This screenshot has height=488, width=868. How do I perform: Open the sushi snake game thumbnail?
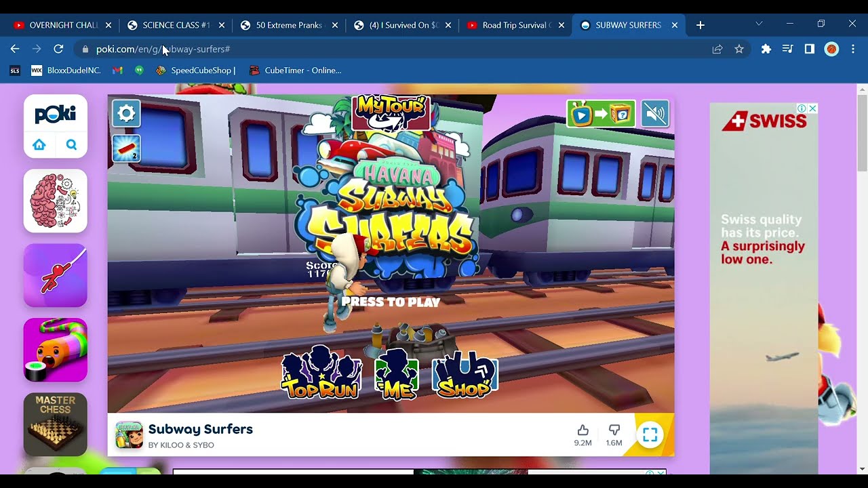click(56, 350)
